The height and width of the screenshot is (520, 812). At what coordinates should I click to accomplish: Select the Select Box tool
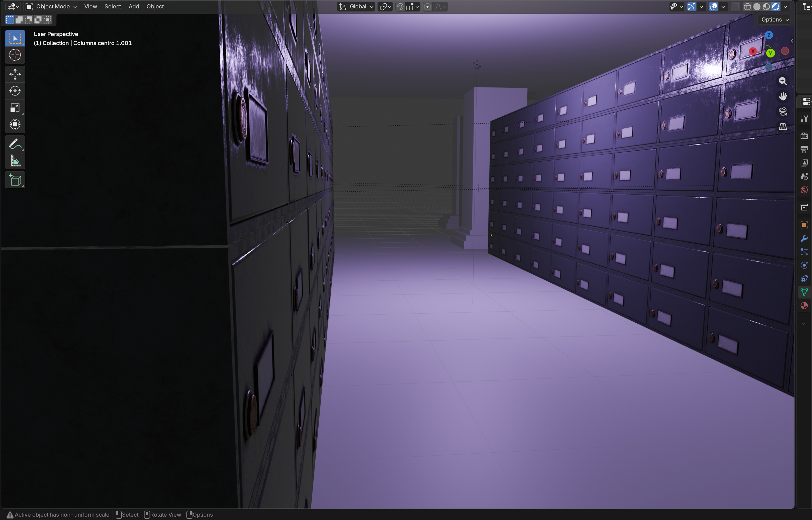(15, 38)
